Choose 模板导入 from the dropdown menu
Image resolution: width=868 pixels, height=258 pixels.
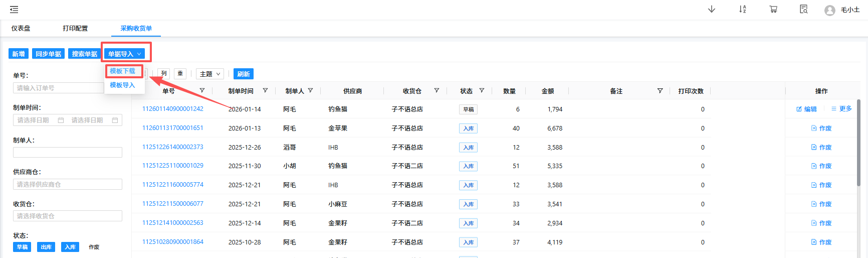click(123, 85)
